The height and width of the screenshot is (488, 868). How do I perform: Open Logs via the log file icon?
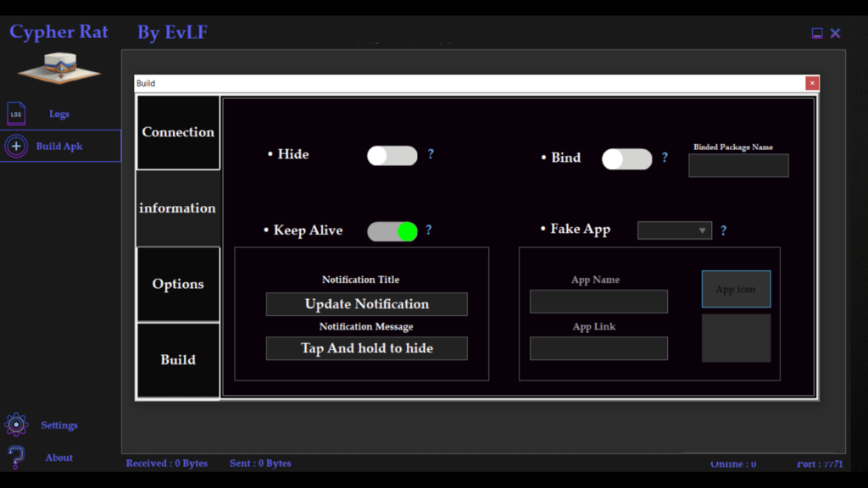point(16,114)
